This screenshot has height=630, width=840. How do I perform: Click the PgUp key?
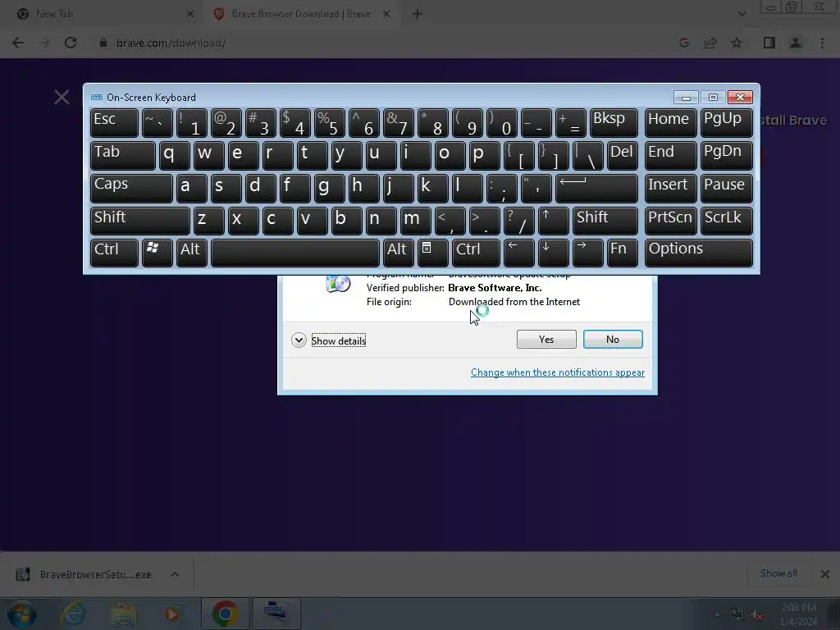click(726, 123)
